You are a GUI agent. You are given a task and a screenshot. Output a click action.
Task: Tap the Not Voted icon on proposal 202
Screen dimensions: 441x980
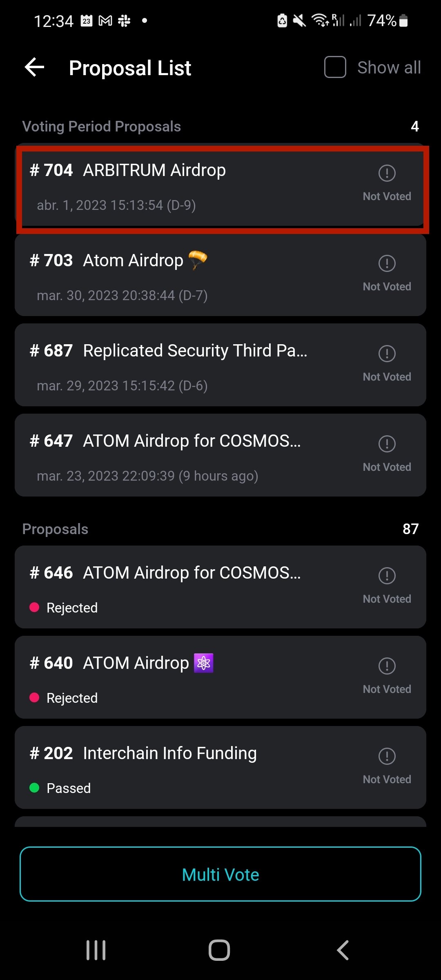pyautogui.click(x=387, y=756)
